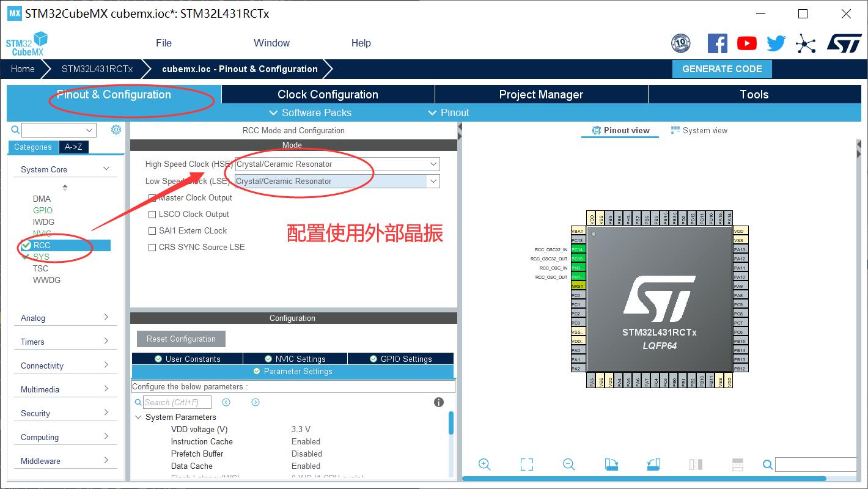Open the Facebook link icon
Screen dimensions: 868x489
pyautogui.click(x=718, y=43)
